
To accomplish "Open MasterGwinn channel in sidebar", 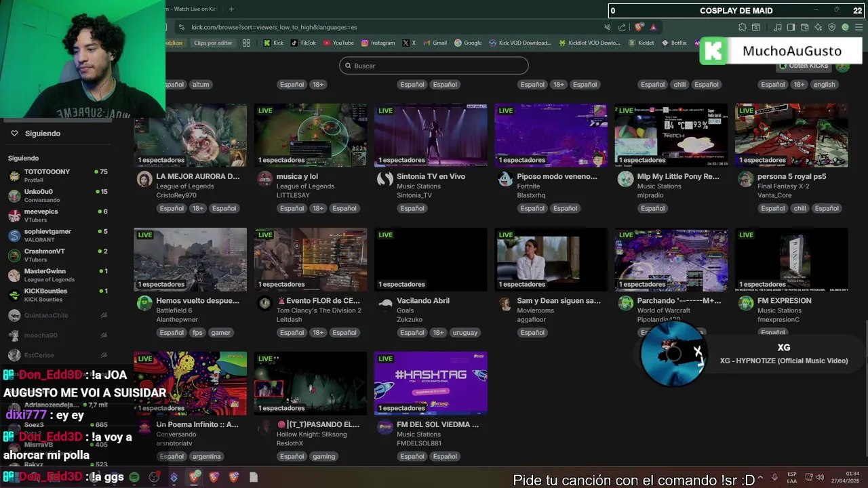I will click(x=58, y=275).
